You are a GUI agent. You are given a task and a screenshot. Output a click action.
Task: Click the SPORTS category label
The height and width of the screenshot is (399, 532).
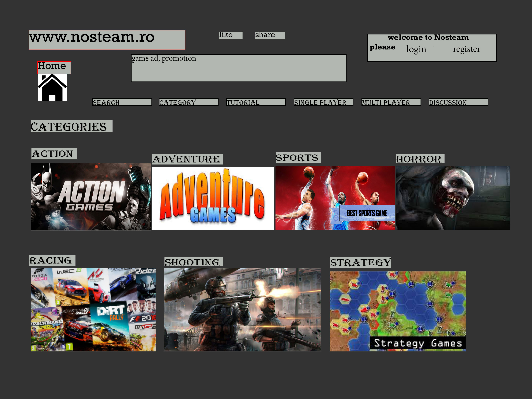tap(298, 158)
